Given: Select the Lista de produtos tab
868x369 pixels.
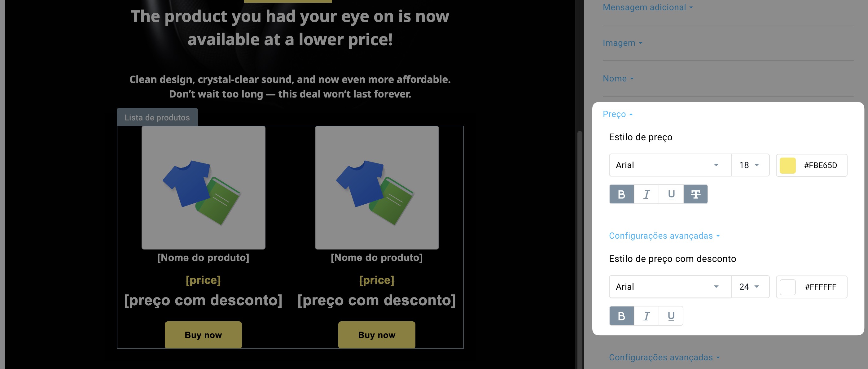Looking at the screenshot, I should (157, 117).
